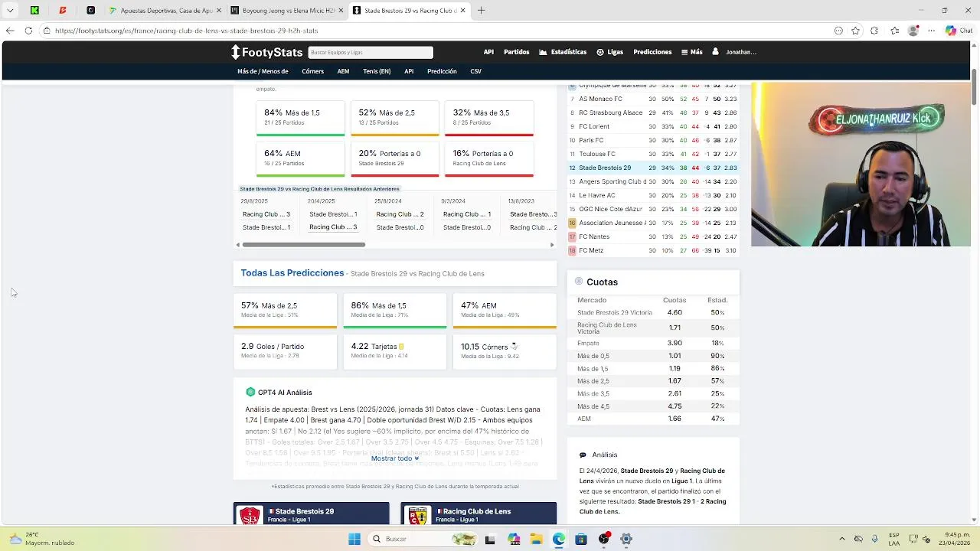Image resolution: width=980 pixels, height=551 pixels.
Task: Open new browser tab plus button
Action: [481, 11]
